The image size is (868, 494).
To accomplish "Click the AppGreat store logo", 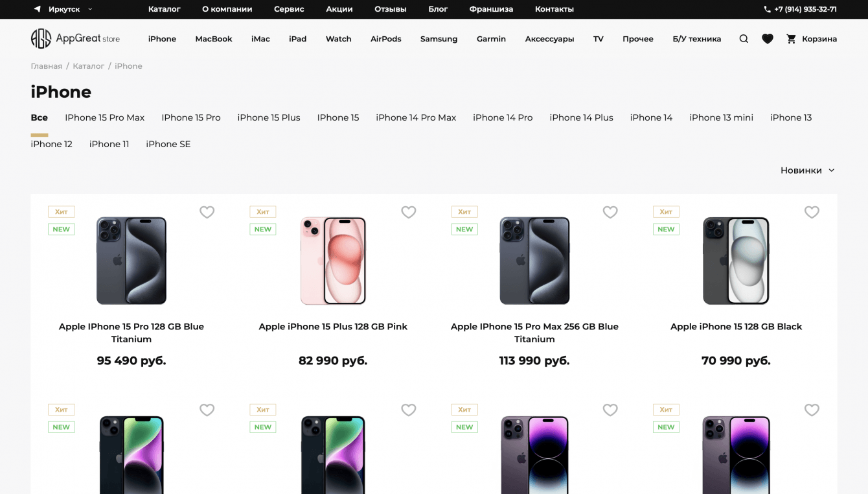I will [75, 39].
